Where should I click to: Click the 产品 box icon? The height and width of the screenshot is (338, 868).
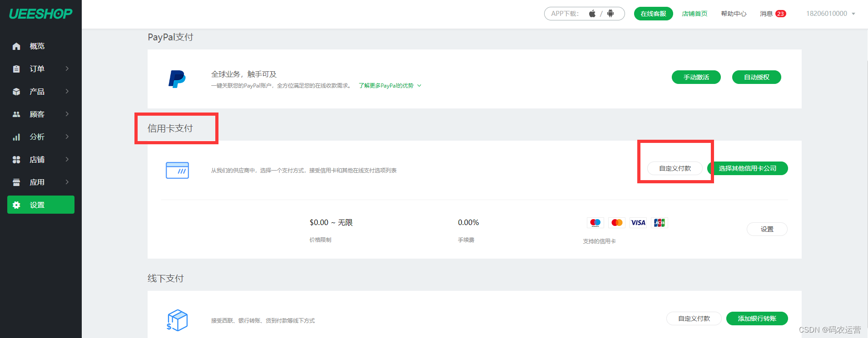(16, 92)
